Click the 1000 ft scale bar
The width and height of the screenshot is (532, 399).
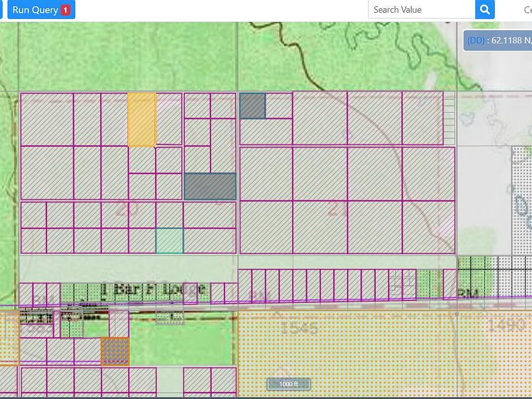point(288,384)
